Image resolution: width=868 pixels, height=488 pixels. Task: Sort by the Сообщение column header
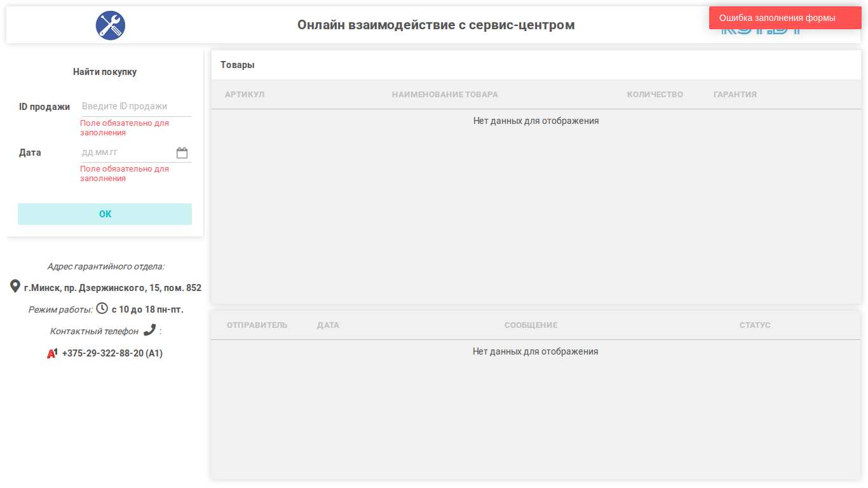(x=531, y=325)
